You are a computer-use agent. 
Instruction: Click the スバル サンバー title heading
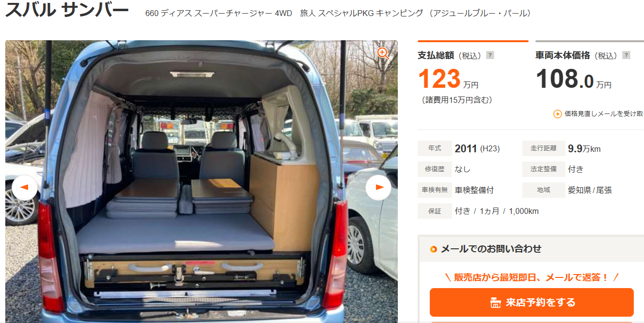[67, 10]
